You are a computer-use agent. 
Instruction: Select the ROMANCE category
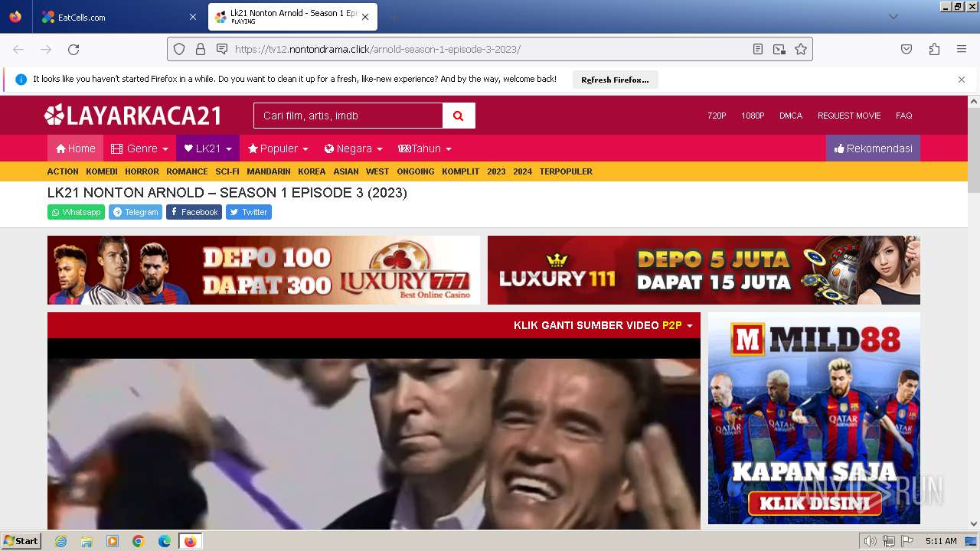[x=187, y=171]
